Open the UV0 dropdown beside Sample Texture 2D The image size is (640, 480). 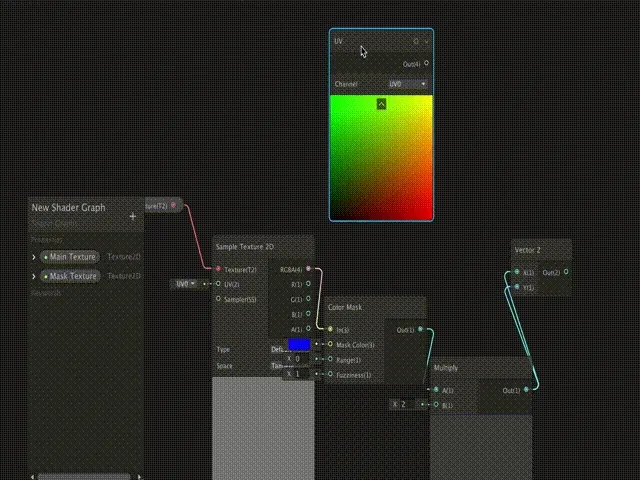[x=185, y=284]
